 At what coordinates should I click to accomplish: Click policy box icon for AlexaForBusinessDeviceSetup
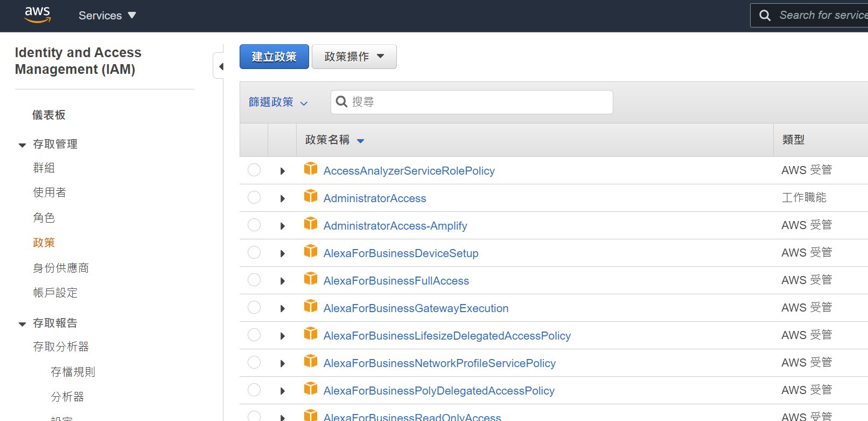pyautogui.click(x=311, y=251)
